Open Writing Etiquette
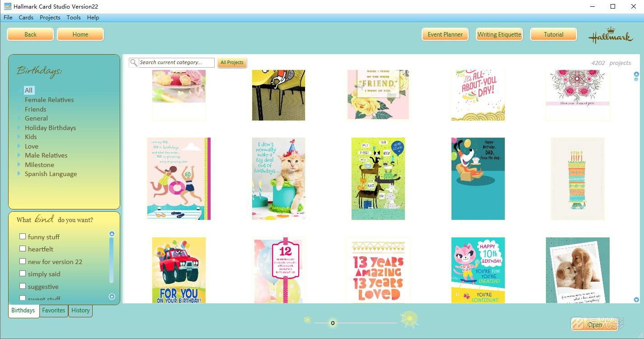The height and width of the screenshot is (339, 644). (x=499, y=34)
